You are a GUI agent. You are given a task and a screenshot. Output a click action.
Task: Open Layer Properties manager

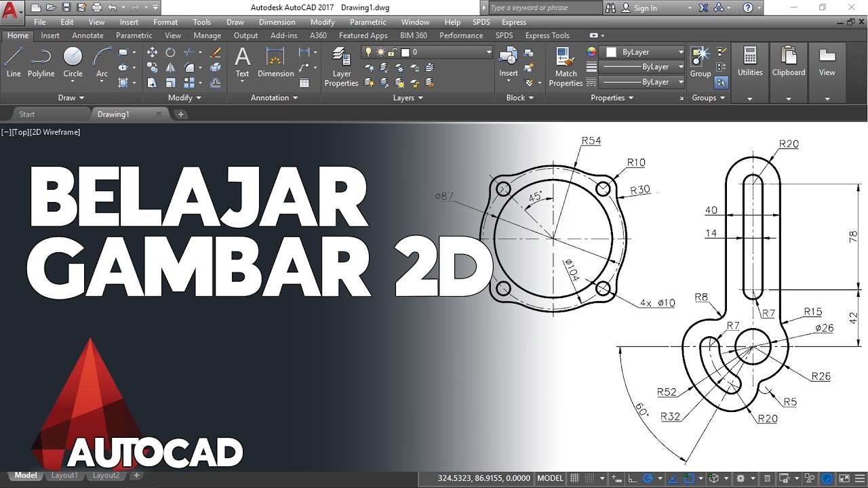click(x=341, y=67)
